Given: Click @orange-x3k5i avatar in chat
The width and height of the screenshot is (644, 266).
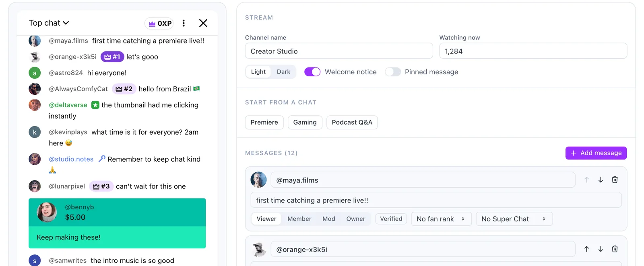Looking at the screenshot, I should (x=35, y=57).
